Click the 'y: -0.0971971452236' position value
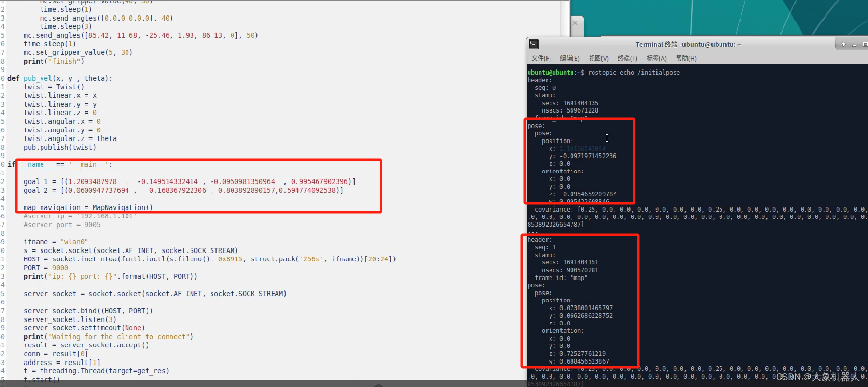868x387 pixels. (583, 156)
